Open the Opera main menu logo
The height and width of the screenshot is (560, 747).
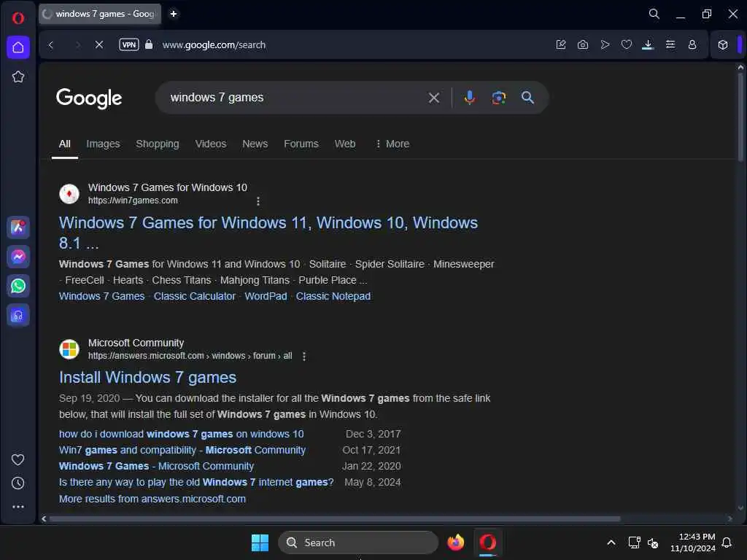tap(18, 18)
